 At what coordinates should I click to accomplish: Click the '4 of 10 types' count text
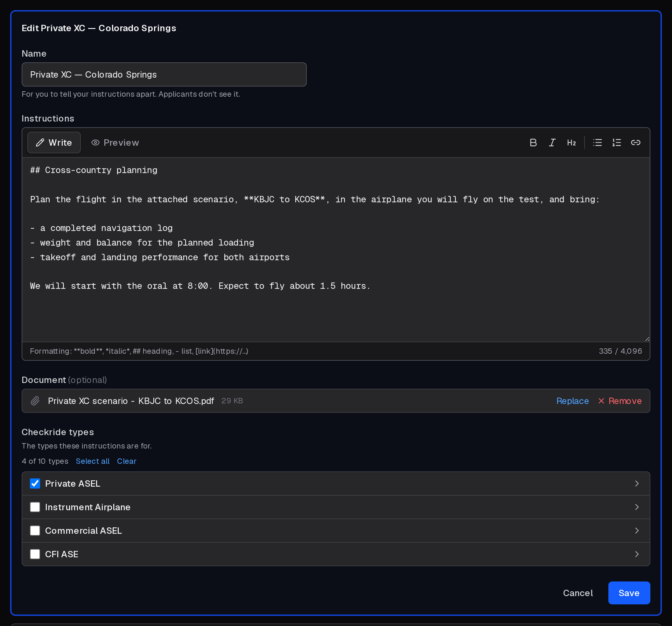click(45, 461)
